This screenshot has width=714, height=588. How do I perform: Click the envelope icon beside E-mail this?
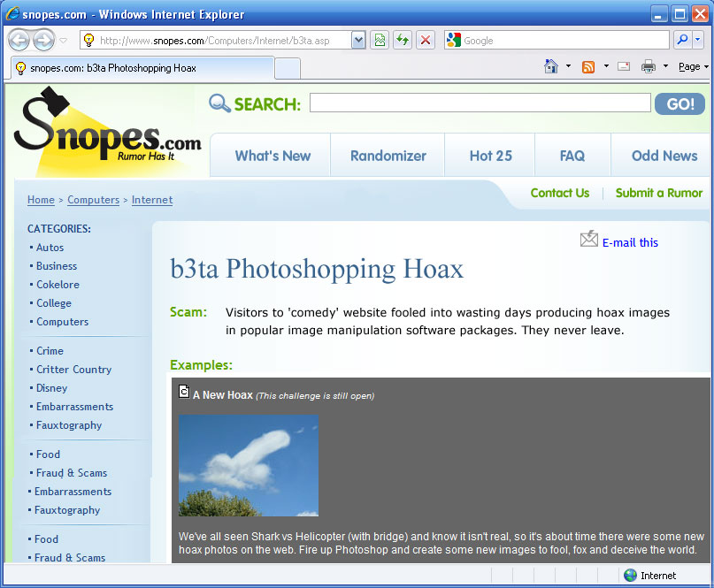(x=588, y=239)
